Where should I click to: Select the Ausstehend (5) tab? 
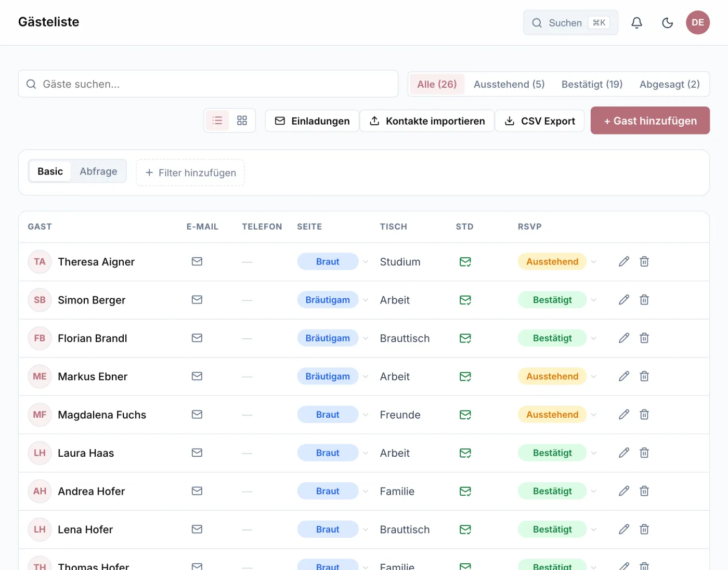(x=509, y=84)
